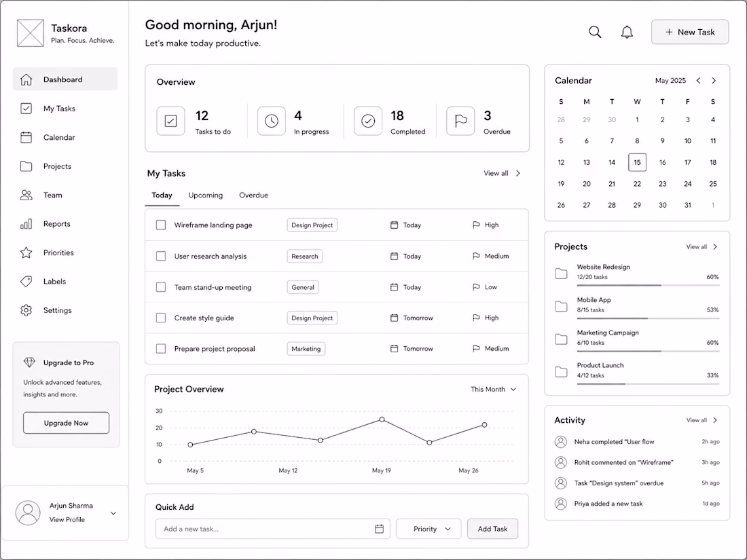This screenshot has height=560, width=747.
Task: Click the chevron next to Activity View all
Action: pos(715,420)
